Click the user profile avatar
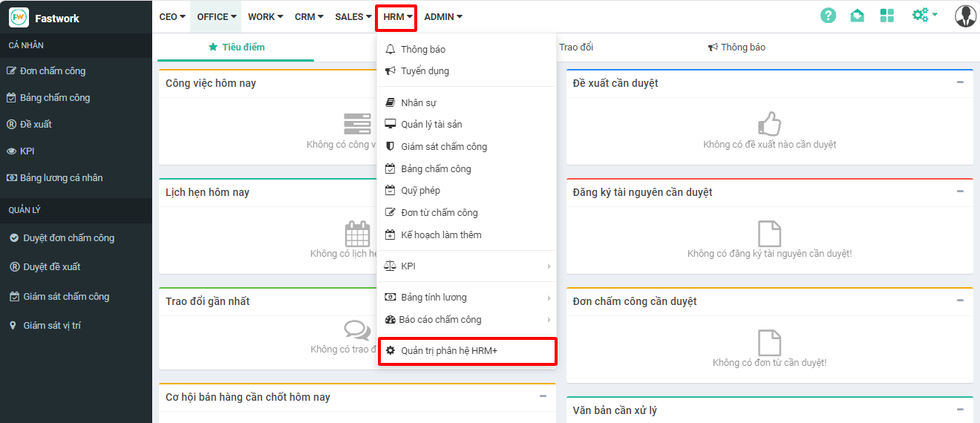 point(965,16)
